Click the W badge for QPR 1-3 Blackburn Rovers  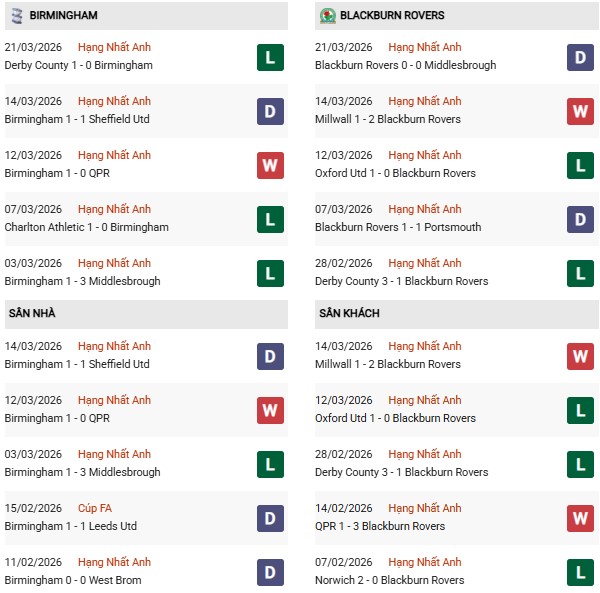click(580, 518)
